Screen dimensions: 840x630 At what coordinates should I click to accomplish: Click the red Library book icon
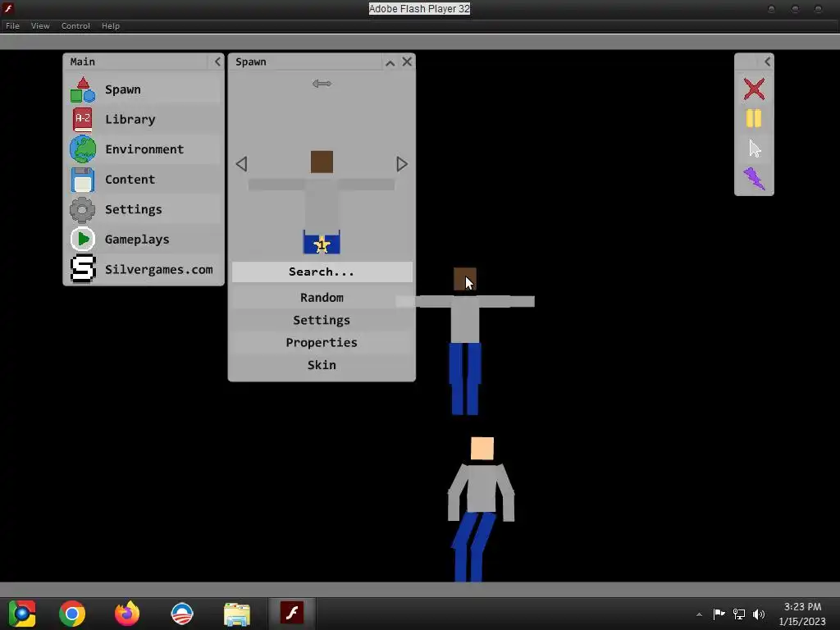[x=83, y=120]
